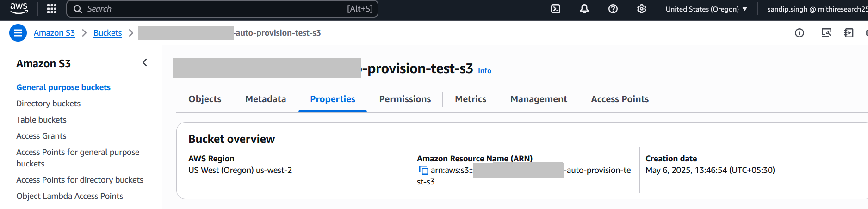The image size is (868, 209).
Task: Open the Metrics tab
Action: [471, 99]
